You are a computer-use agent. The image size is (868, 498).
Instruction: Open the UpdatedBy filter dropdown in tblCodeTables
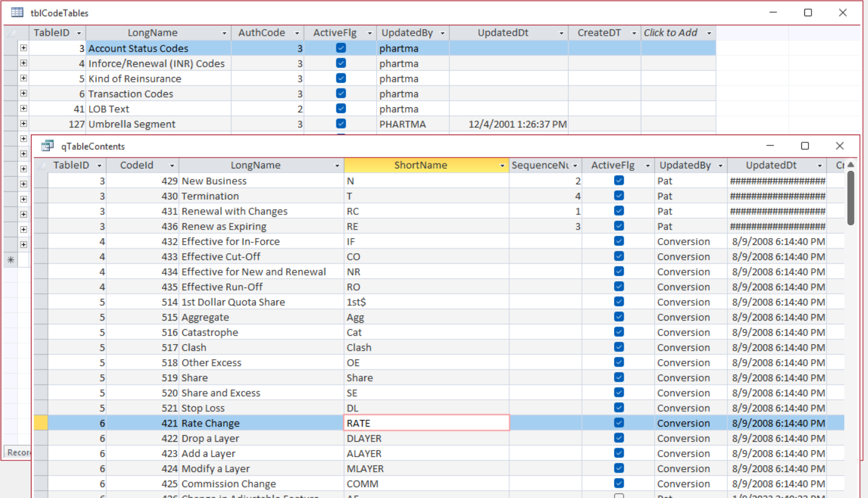[x=442, y=33]
